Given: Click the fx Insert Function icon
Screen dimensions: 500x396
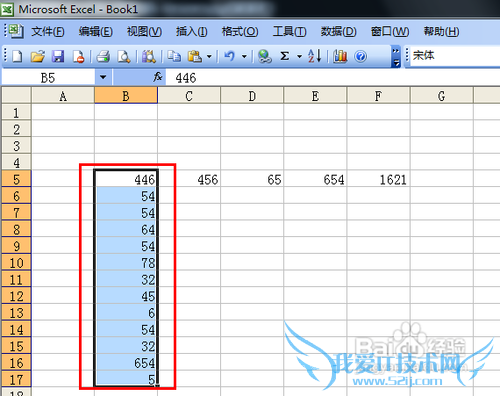Looking at the screenshot, I should (158, 77).
